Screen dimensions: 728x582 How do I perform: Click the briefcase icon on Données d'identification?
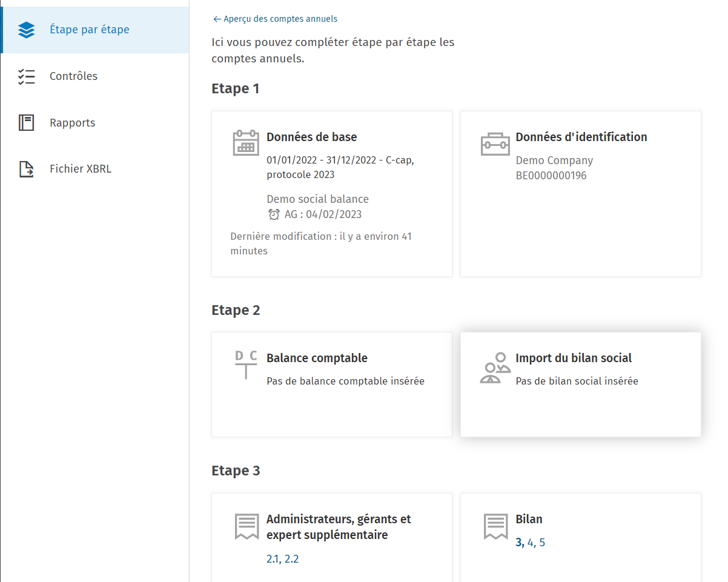(x=495, y=144)
